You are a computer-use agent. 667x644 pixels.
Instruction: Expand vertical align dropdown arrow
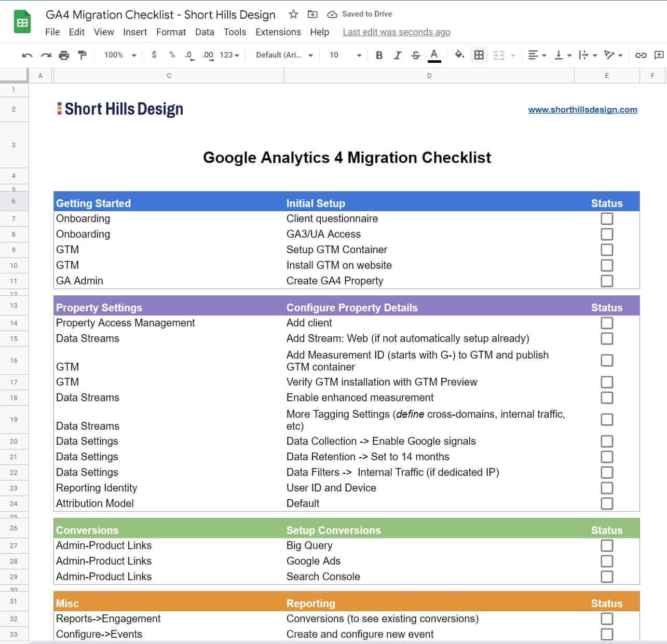pos(569,55)
